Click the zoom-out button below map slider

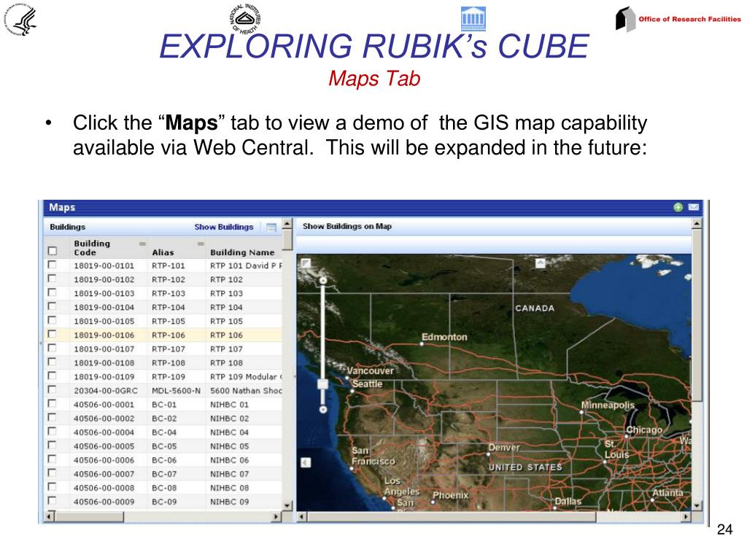coord(323,410)
